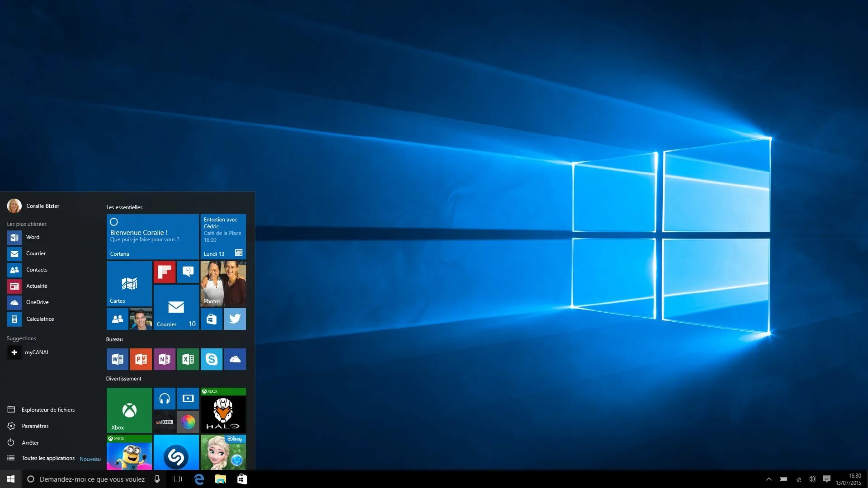Open the OneDrive tile in Bureau
This screenshot has width=868, height=488.
pyautogui.click(x=235, y=359)
